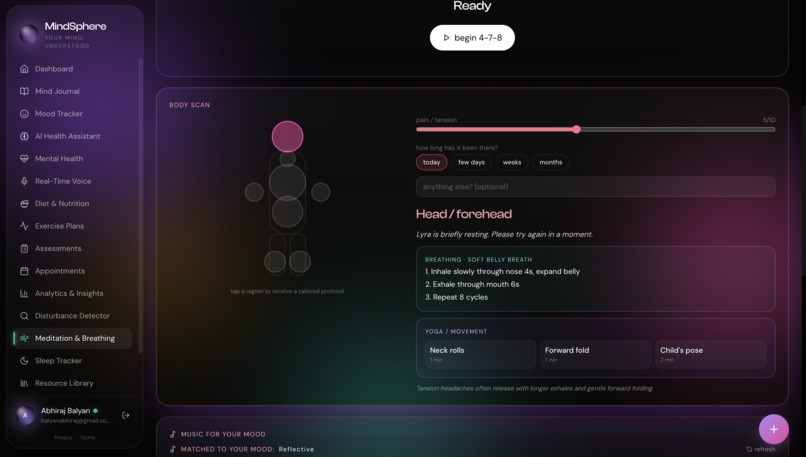Click the music note beside Music For Your Mood
Screen dimensions: 806x457
tap(173, 434)
